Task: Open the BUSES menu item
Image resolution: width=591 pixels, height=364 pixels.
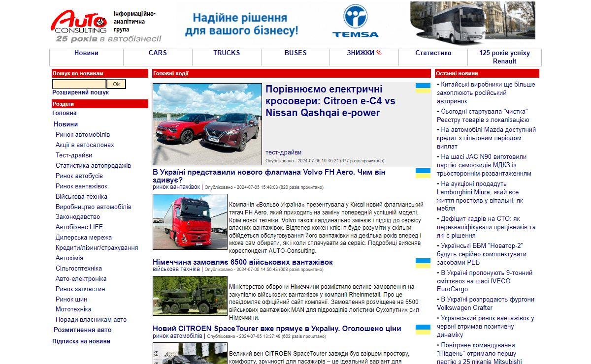Action: coord(295,53)
